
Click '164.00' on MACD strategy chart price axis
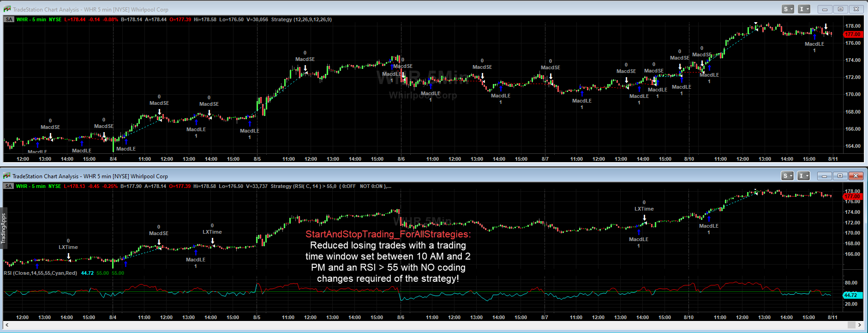pos(853,146)
